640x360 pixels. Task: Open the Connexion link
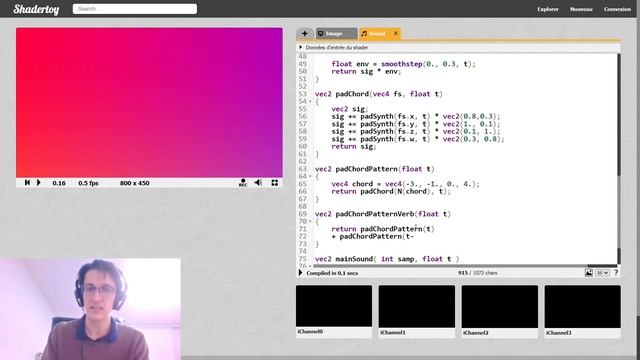click(x=617, y=9)
